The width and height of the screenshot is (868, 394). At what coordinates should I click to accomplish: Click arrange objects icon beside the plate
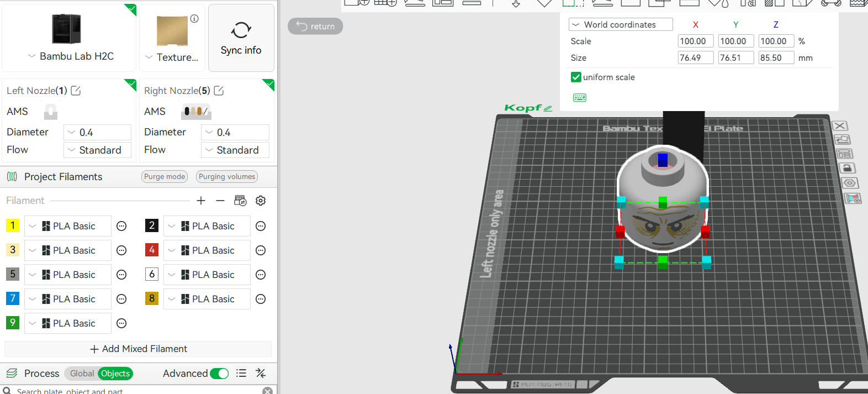click(x=844, y=154)
